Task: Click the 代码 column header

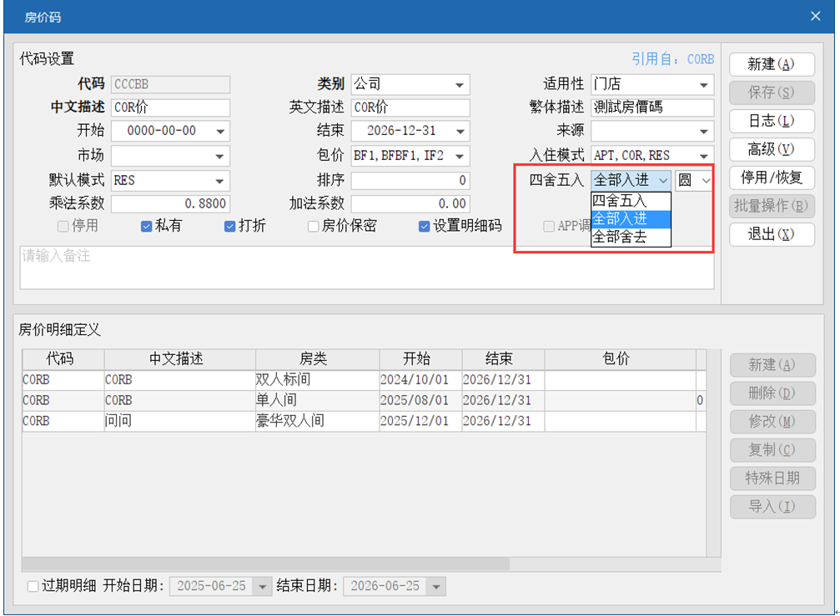Action: (63, 359)
